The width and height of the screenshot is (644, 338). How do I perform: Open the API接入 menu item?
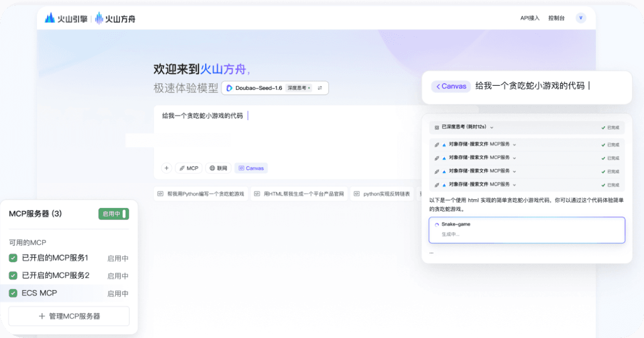pos(529,17)
